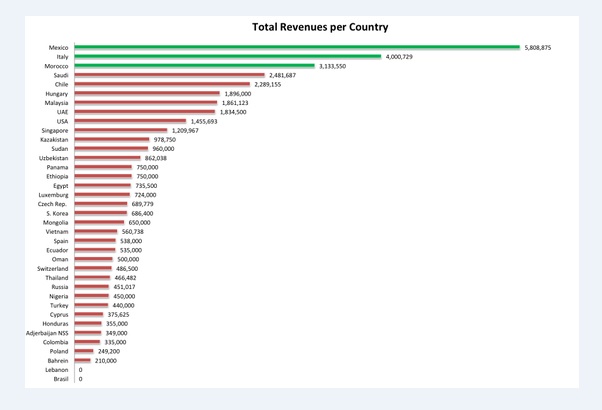Select the USA revenue bar

(x=130, y=121)
